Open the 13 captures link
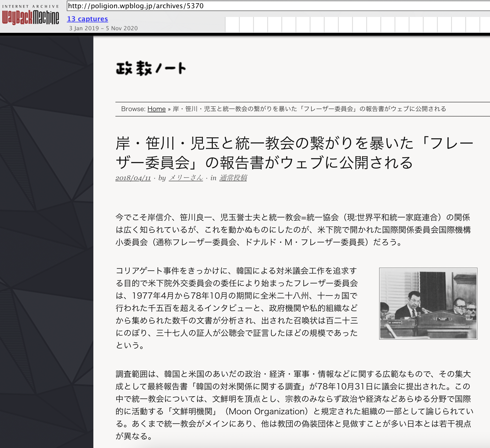Screen dimensions: 490x448 point(87,19)
